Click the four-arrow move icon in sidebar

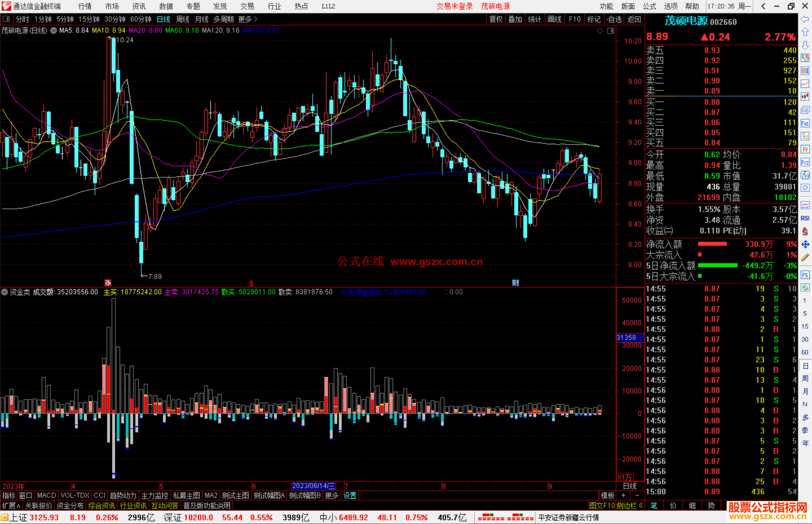805,245
